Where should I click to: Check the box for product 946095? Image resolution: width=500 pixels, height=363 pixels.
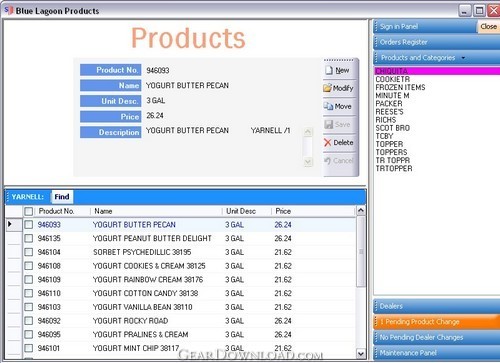pyautogui.click(x=29, y=334)
